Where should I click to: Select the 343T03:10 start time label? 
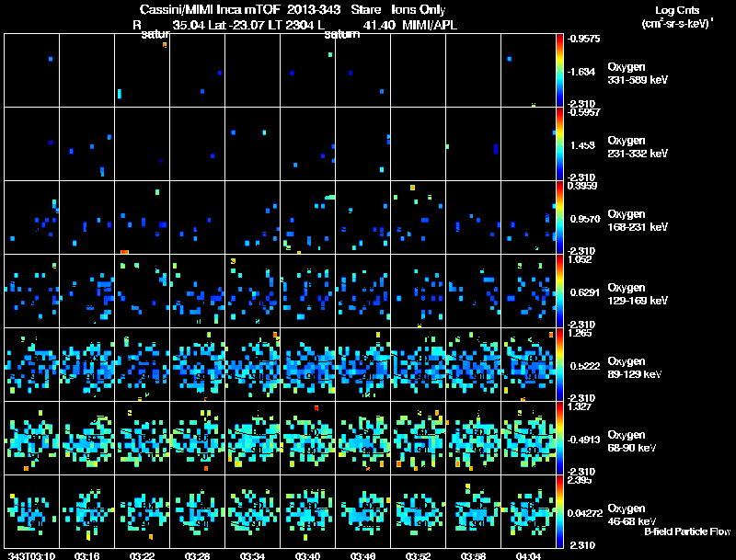32,555
